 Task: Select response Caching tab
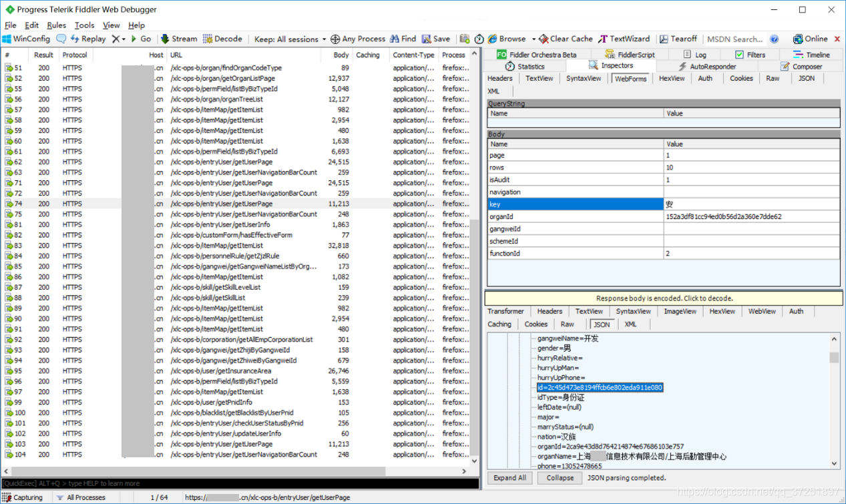click(499, 324)
